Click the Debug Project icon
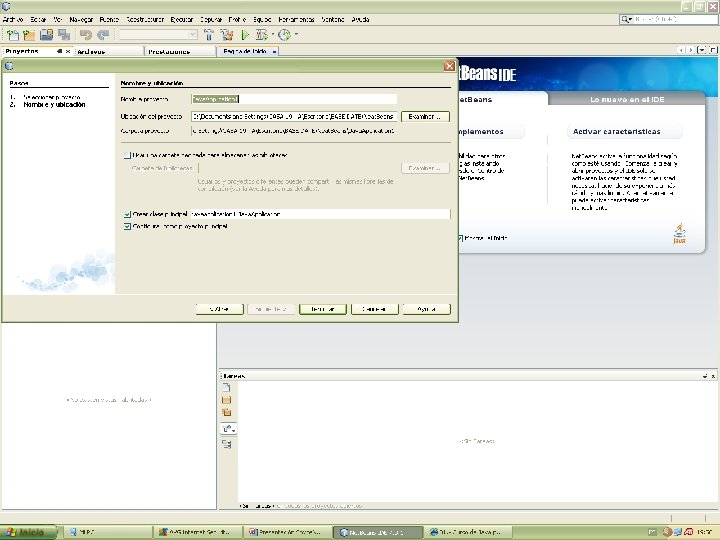Viewport: 720px width, 540px height. [x=262, y=35]
